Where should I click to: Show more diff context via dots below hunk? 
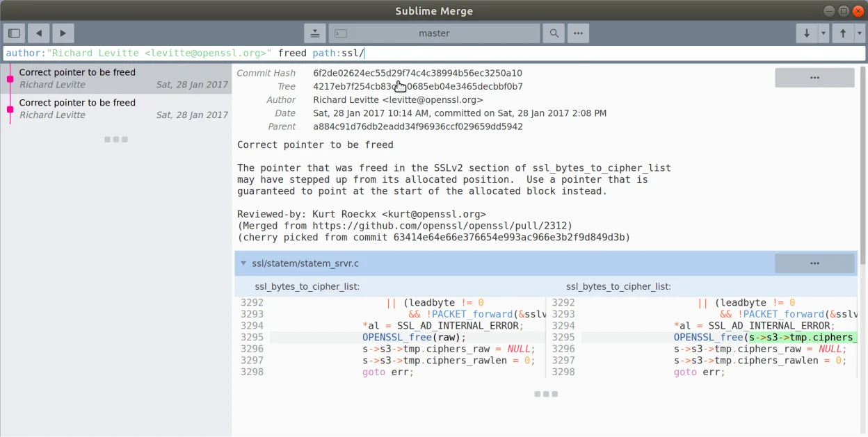(546, 394)
